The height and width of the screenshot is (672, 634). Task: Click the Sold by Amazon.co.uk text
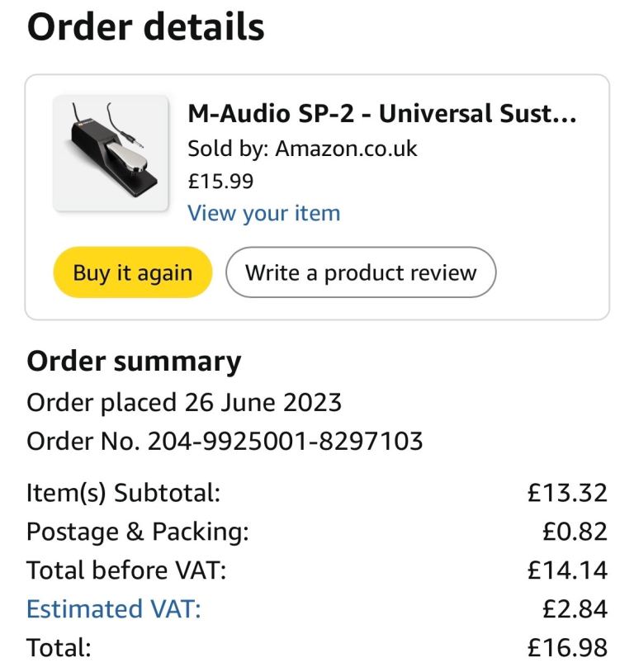pos(302,149)
